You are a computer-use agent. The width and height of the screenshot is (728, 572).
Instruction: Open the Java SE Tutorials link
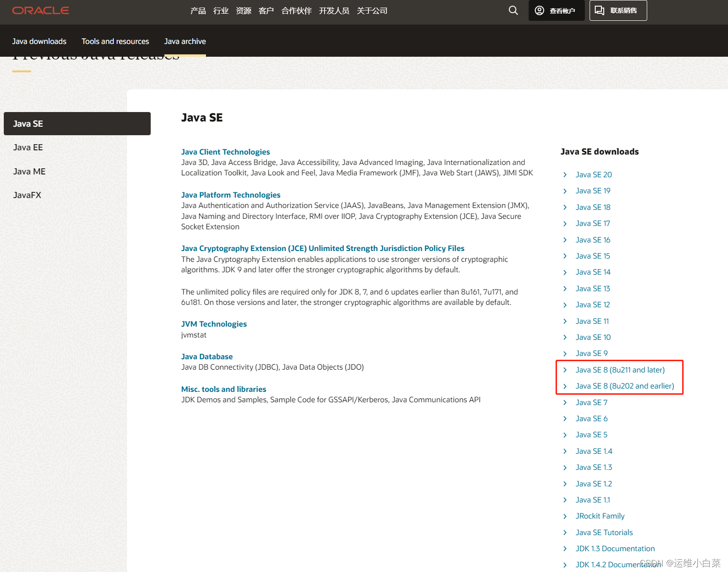(x=604, y=532)
